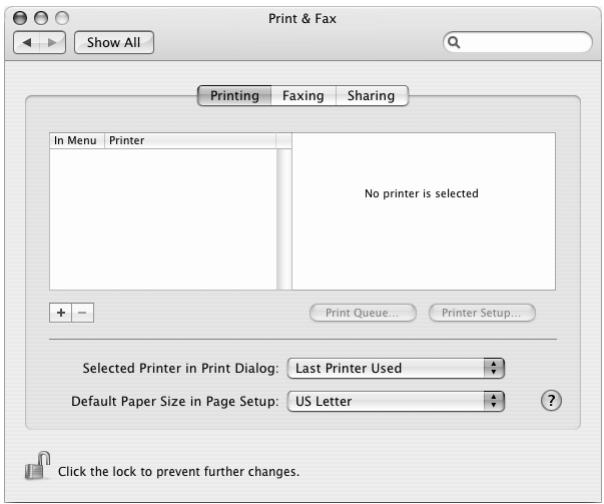Switch to the Printing tab

[x=235, y=96]
